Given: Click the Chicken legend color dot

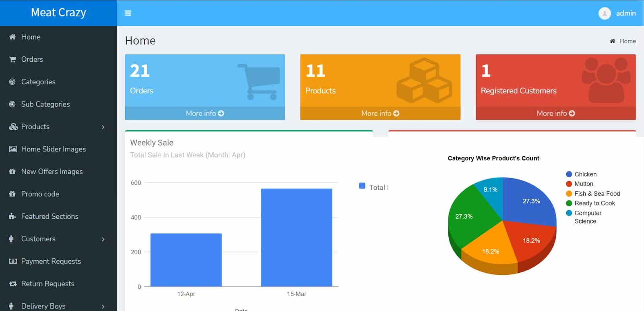Looking at the screenshot, I should [569, 174].
